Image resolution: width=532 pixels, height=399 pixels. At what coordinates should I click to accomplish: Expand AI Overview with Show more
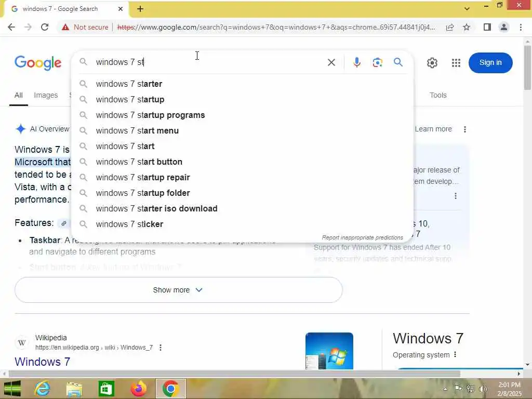tap(179, 290)
